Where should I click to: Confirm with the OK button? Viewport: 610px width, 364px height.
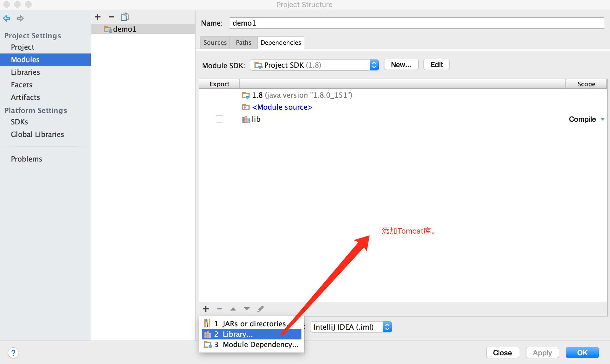pos(582,353)
